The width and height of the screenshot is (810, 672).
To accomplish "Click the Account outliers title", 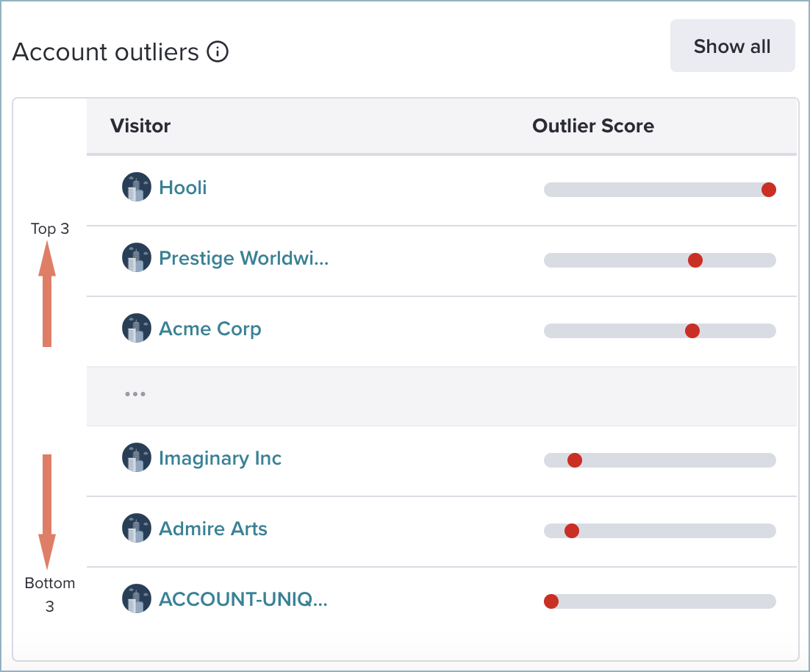I will 105,51.
